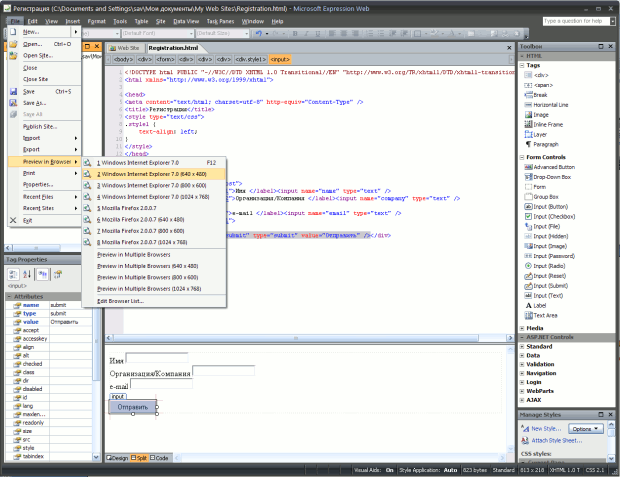Select the Text Area form control
The height and width of the screenshot is (477, 620).
point(545,315)
